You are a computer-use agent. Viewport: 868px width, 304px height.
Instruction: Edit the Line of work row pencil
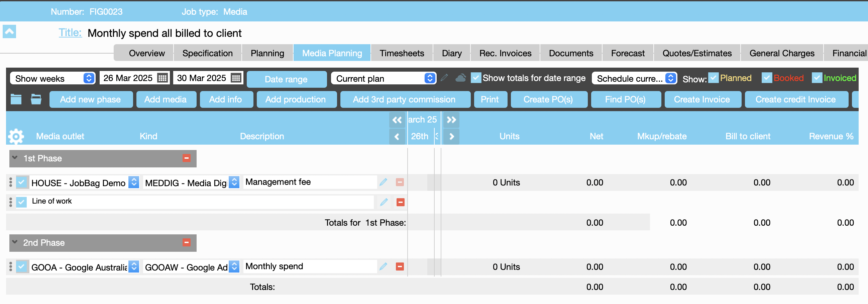click(x=384, y=202)
